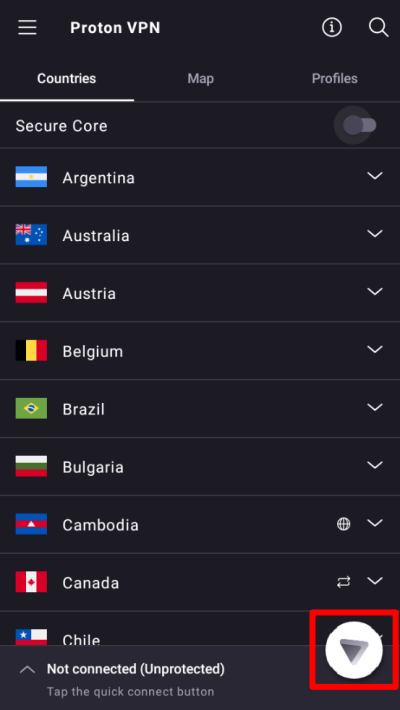
Task: Open the hamburger navigation menu
Action: pyautogui.click(x=27, y=28)
